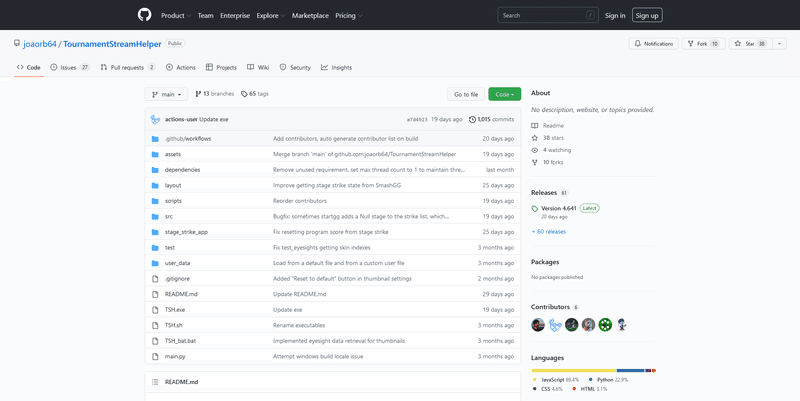Open the Wiki tab

258,67
